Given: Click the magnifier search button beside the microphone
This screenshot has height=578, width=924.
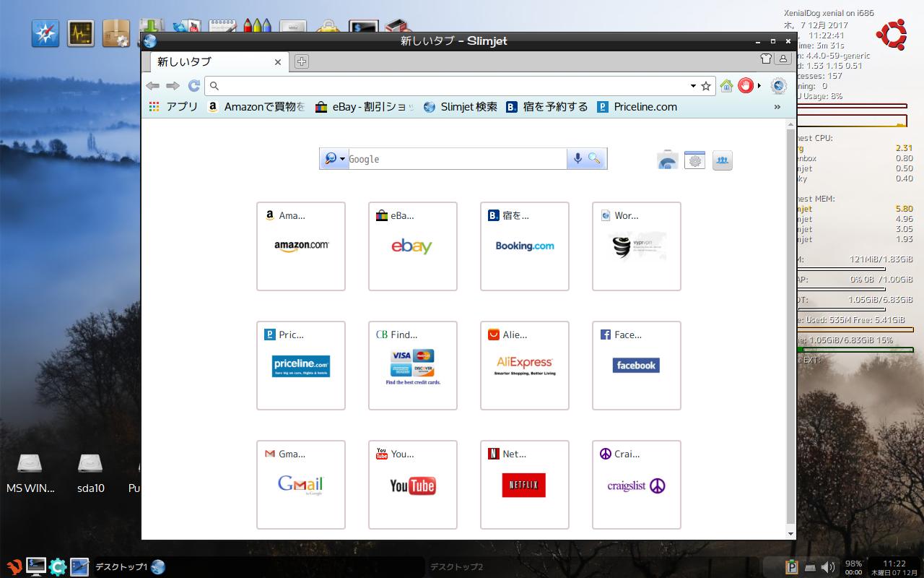Looking at the screenshot, I should point(594,158).
